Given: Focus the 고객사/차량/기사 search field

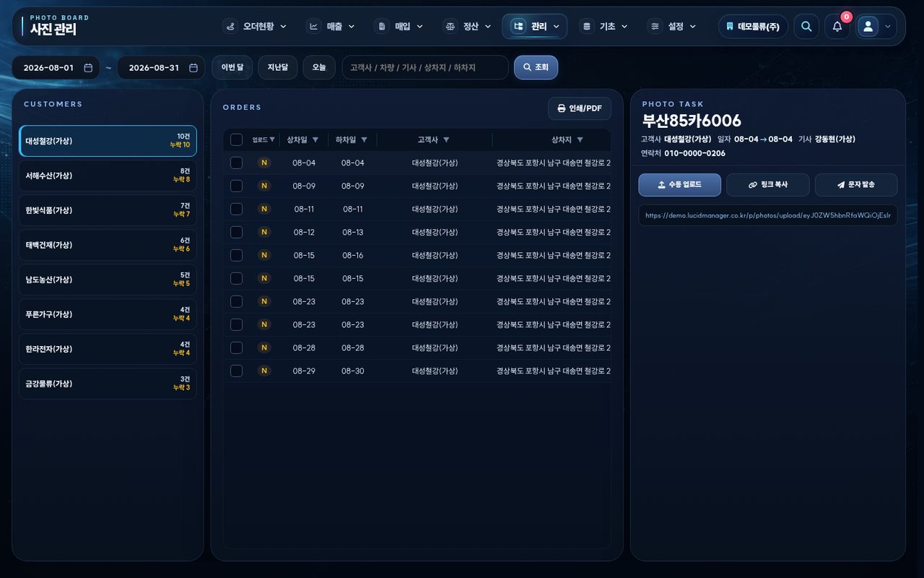Looking at the screenshot, I should click(425, 67).
